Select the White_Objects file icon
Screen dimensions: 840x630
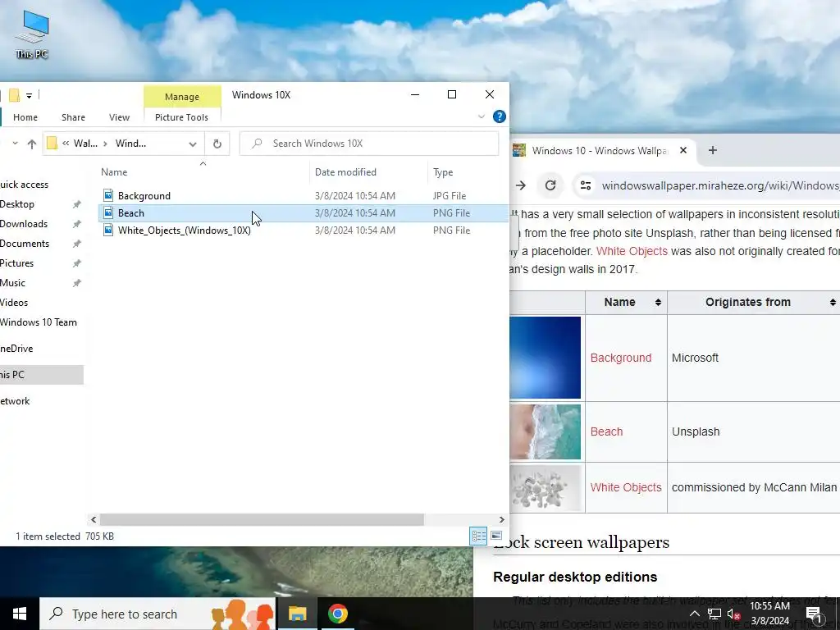pos(108,230)
